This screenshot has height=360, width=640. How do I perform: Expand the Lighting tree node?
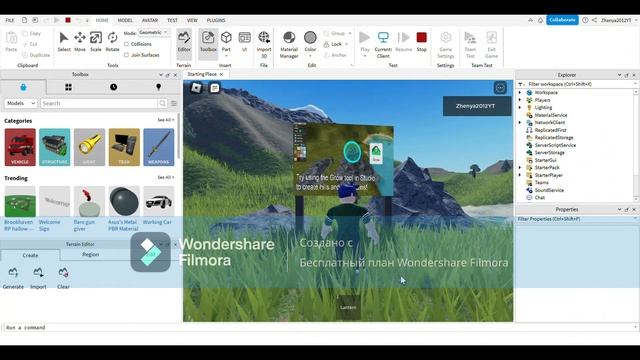pos(520,107)
